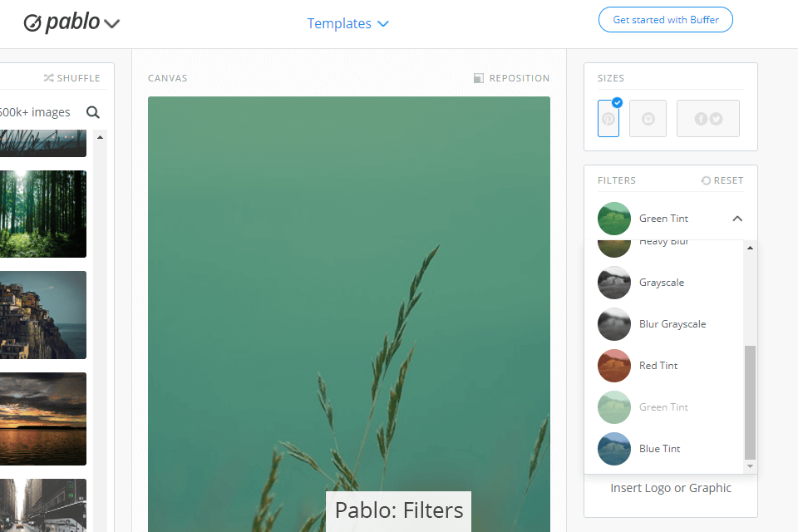Image resolution: width=798 pixels, height=532 pixels.
Task: Choose the Green Tint filter in list
Action: coord(663,406)
